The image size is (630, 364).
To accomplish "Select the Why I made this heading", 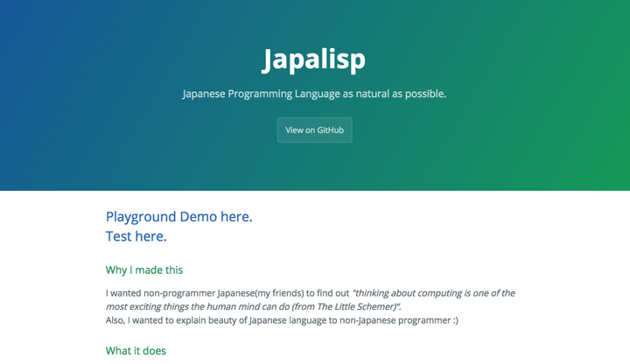I will point(144,270).
